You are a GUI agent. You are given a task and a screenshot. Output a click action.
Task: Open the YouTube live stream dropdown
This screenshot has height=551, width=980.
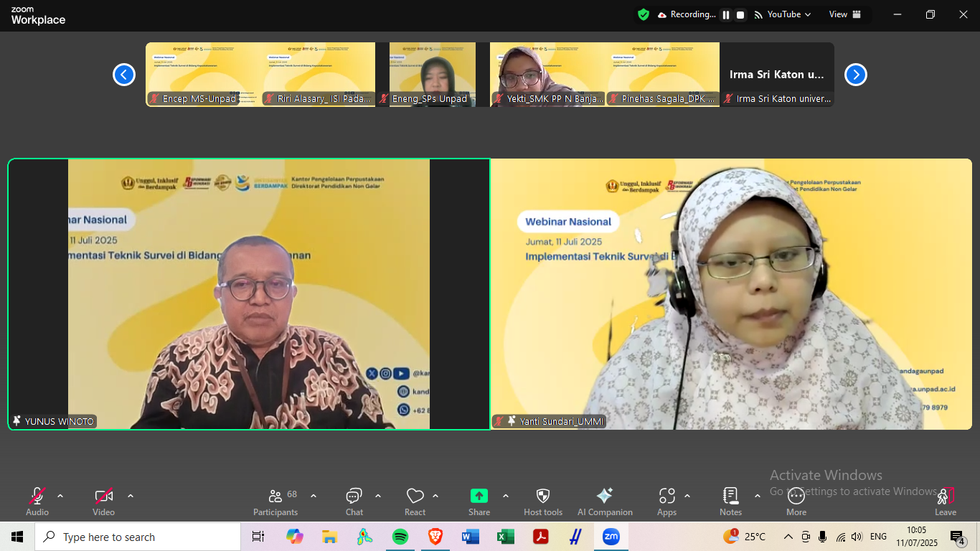pos(783,14)
